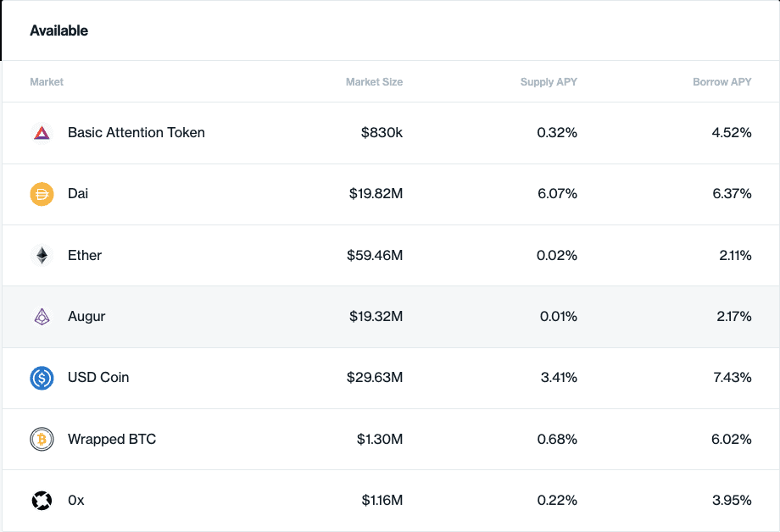This screenshot has width=780, height=532.
Task: Click the $830k market size value
Action: click(x=382, y=133)
